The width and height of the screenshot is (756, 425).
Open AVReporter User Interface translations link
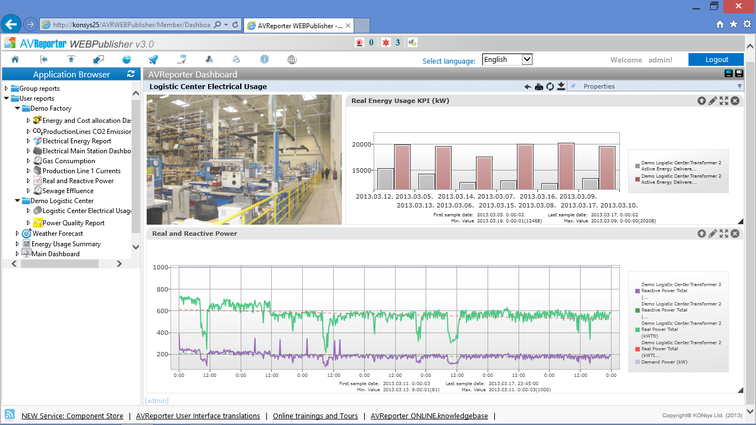198,416
